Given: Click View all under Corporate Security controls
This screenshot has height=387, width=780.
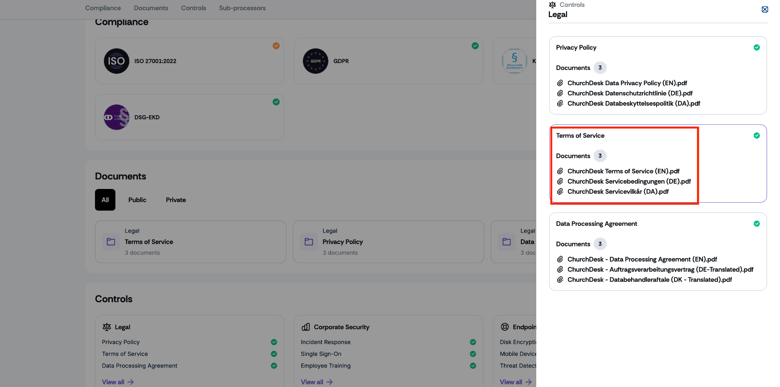Looking at the screenshot, I should tap(317, 382).
